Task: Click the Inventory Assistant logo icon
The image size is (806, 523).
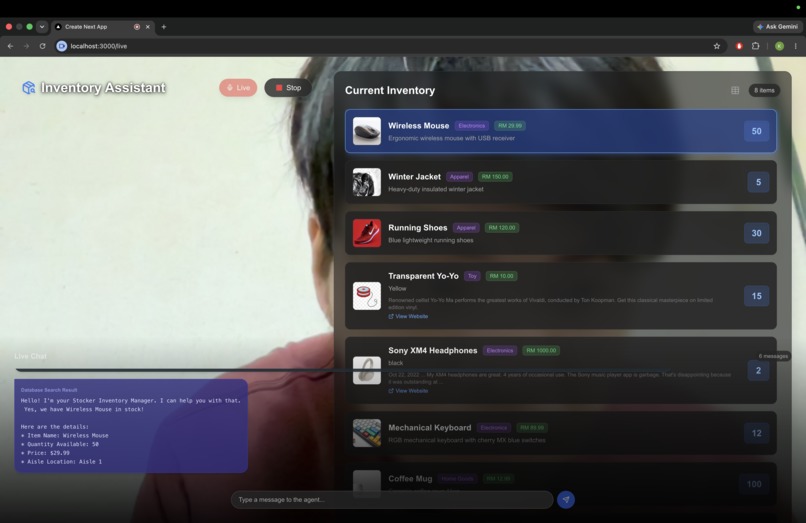Action: tap(28, 87)
